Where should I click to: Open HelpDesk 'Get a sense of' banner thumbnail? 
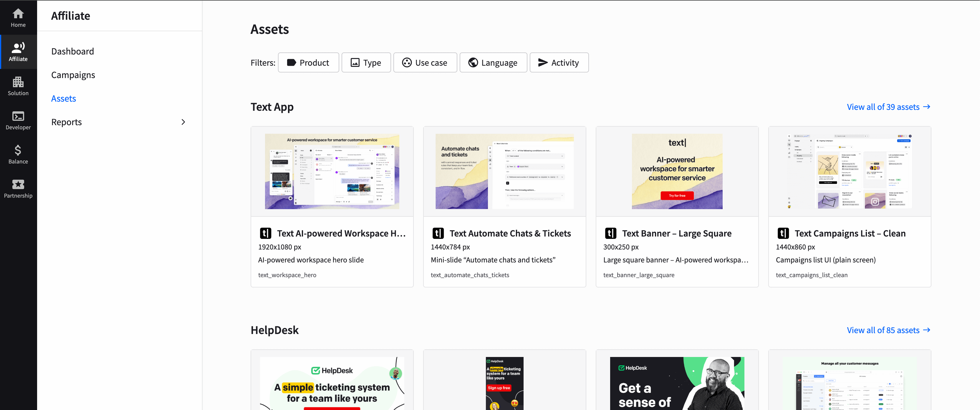[x=677, y=383]
